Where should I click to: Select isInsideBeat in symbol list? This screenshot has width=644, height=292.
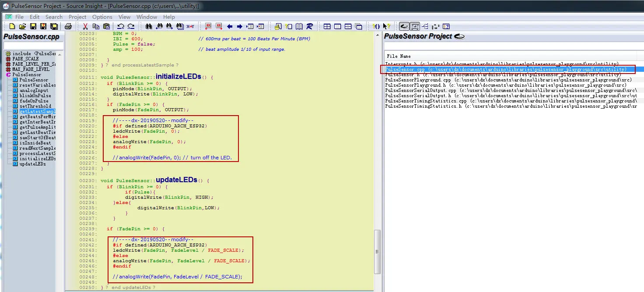point(35,143)
